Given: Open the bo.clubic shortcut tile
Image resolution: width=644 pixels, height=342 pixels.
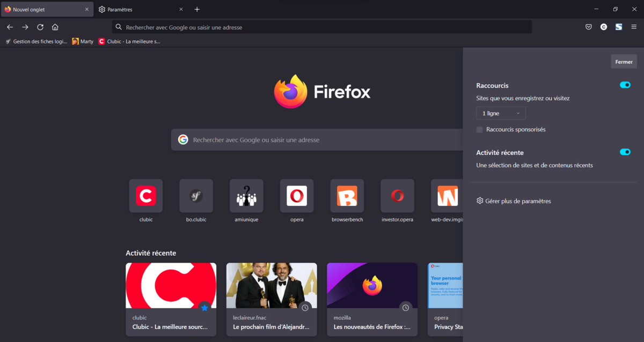Looking at the screenshot, I should 196,196.
